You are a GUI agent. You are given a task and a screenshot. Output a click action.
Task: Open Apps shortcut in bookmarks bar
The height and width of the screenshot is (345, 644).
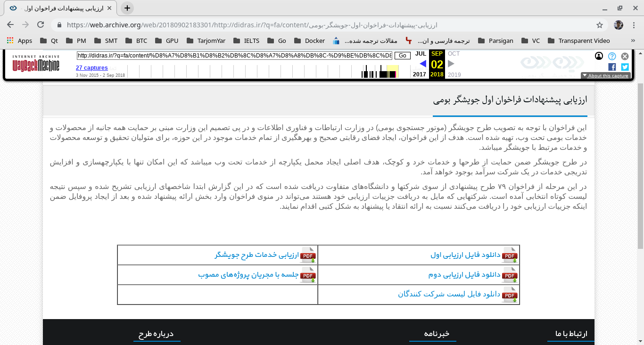tap(19, 41)
